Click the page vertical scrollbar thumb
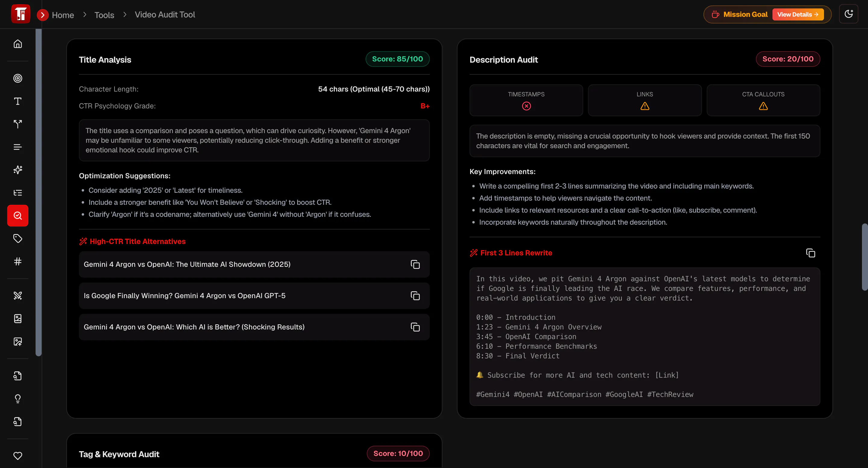Image resolution: width=868 pixels, height=468 pixels. coord(865,257)
